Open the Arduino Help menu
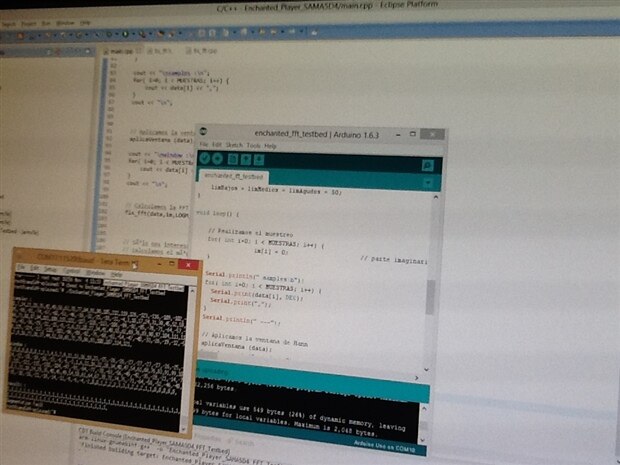Viewport: 620px width, 465px height. [x=270, y=146]
